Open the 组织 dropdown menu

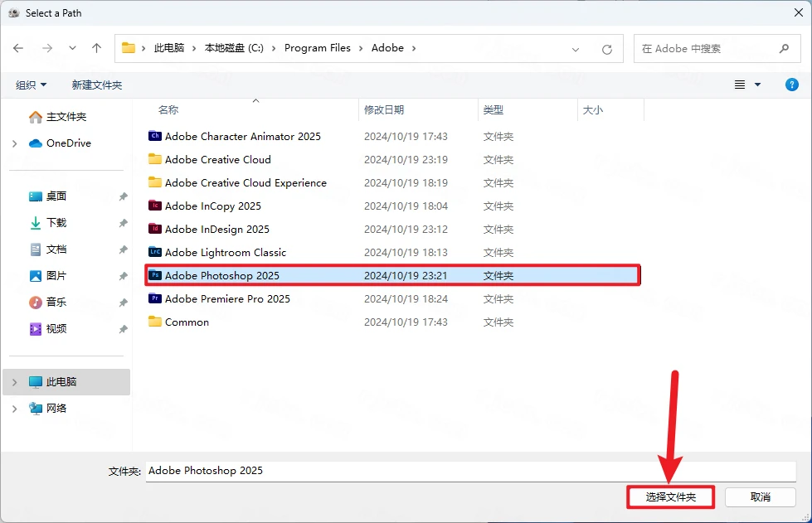tap(32, 84)
